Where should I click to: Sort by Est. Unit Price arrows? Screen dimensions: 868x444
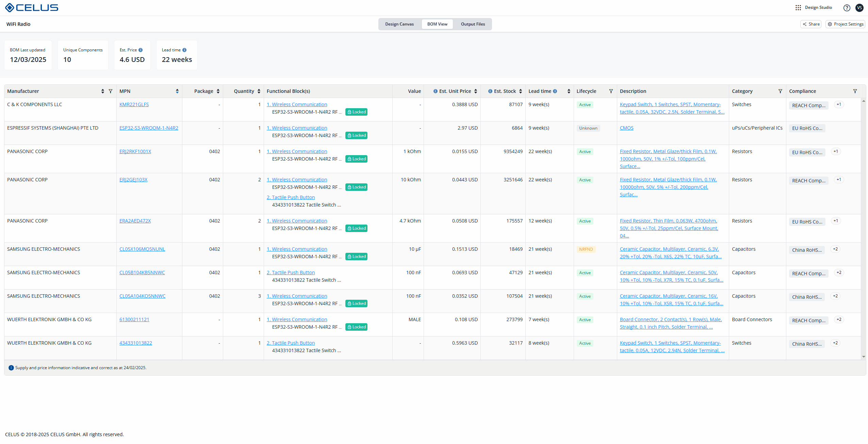pos(476,91)
